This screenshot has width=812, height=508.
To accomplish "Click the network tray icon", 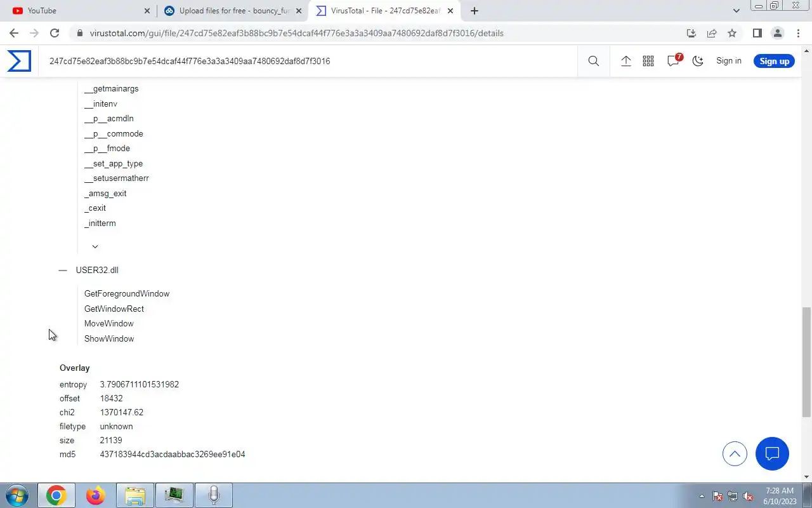I will 733,496.
